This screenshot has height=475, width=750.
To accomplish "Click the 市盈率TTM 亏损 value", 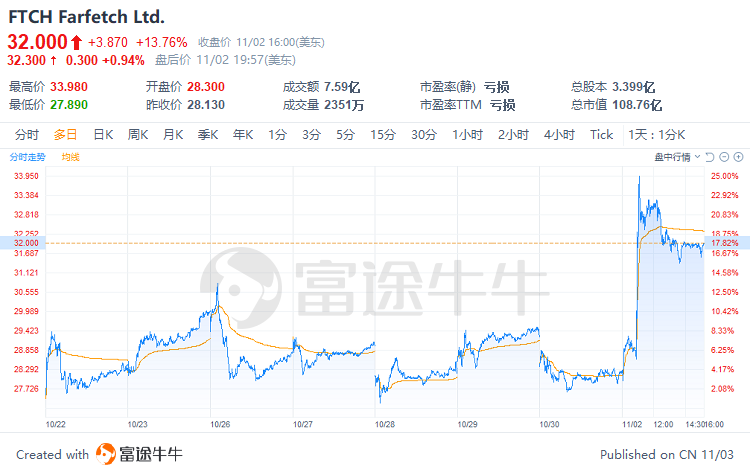I will (502, 105).
